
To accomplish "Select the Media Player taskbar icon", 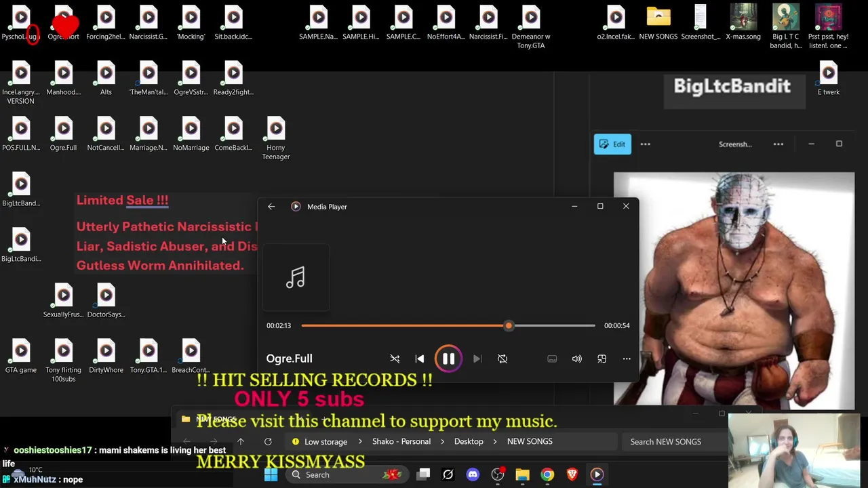I will [x=597, y=475].
